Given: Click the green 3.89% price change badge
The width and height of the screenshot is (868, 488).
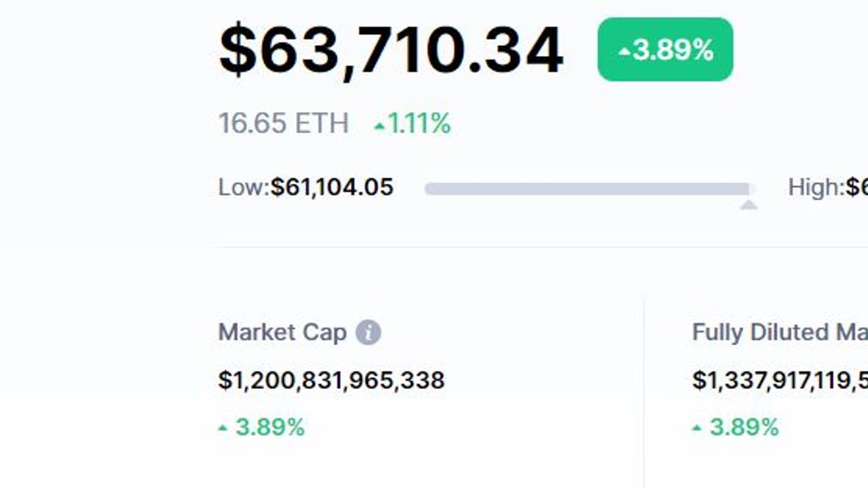Looking at the screenshot, I should [x=665, y=49].
